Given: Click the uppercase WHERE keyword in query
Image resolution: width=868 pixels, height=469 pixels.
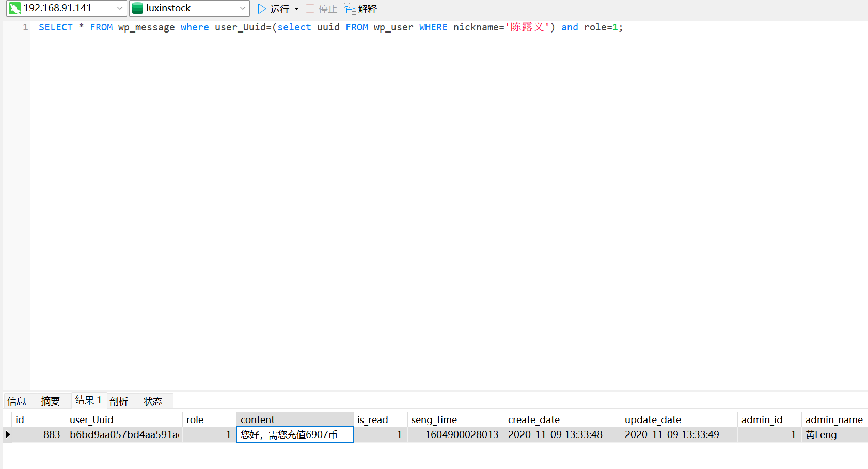Looking at the screenshot, I should [x=433, y=27].
